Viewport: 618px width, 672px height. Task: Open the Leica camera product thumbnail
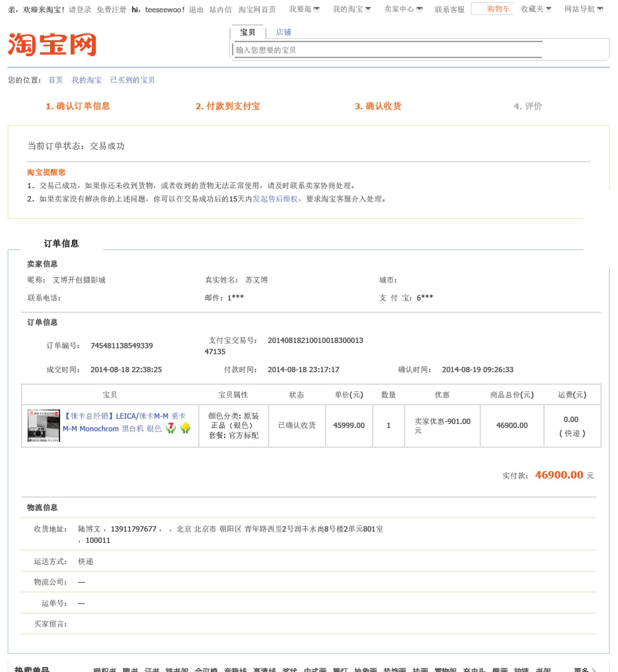[x=43, y=425]
